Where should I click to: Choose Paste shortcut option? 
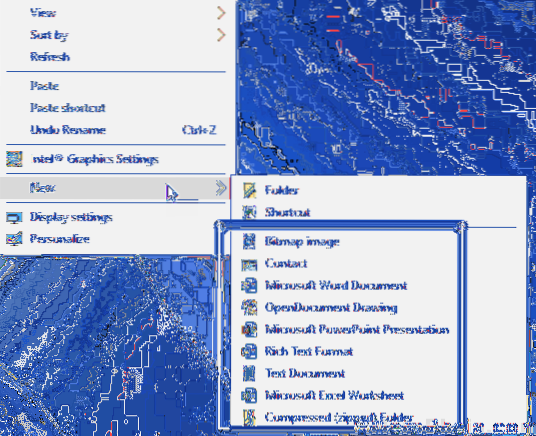coord(68,108)
